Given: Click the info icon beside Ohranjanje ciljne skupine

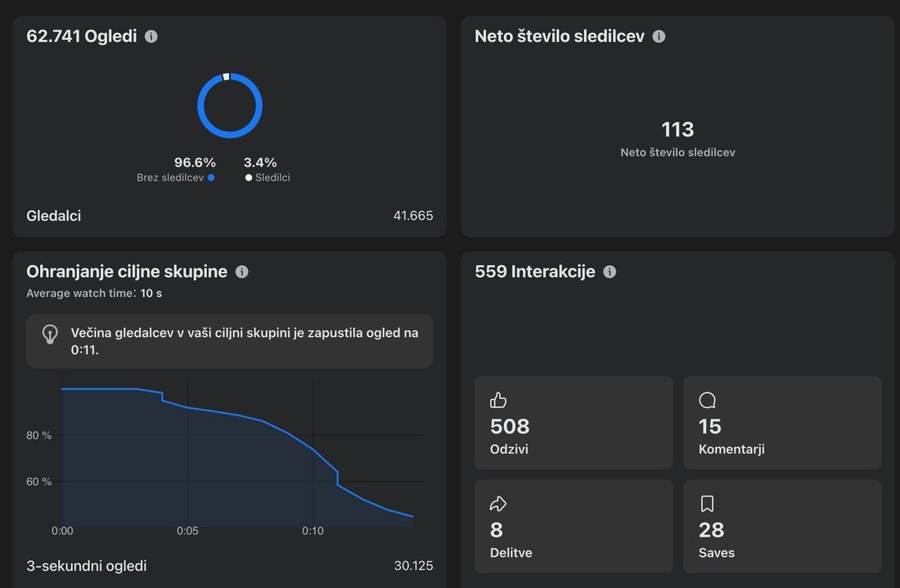Looking at the screenshot, I should point(241,272).
